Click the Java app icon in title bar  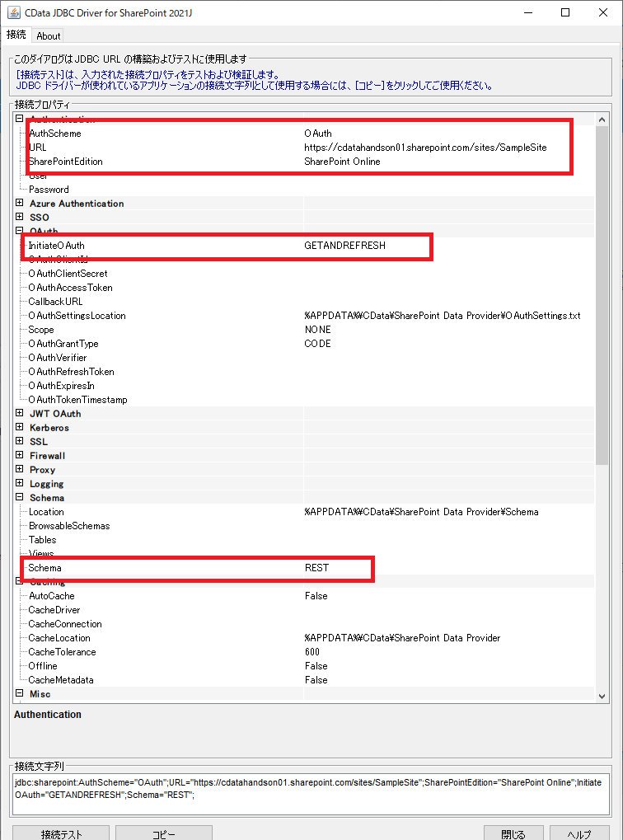(13, 12)
